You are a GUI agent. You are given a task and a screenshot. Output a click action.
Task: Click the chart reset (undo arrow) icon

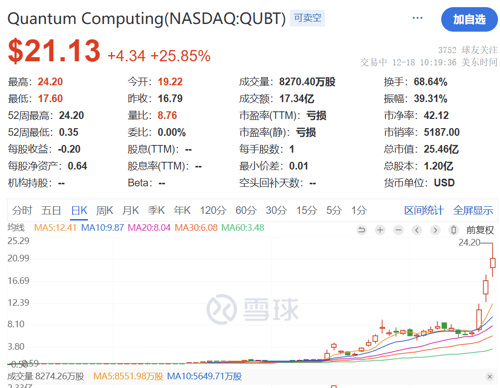pos(361,230)
